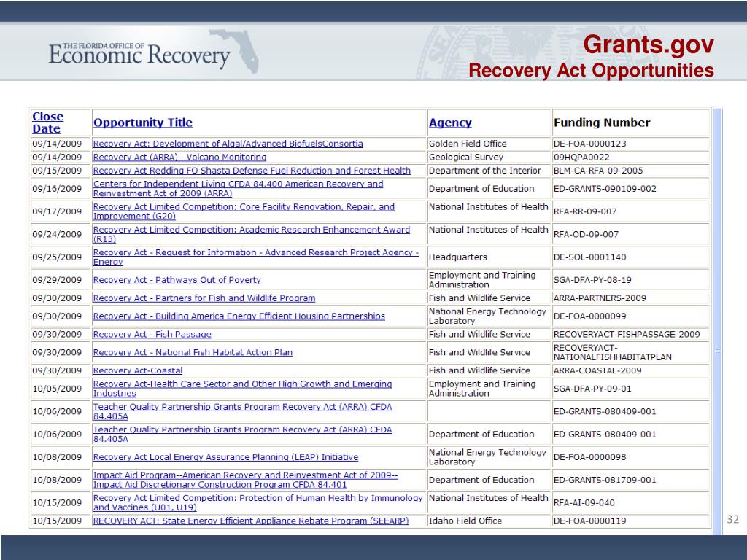Select funding number RFA-RR-09-007

[x=585, y=211]
